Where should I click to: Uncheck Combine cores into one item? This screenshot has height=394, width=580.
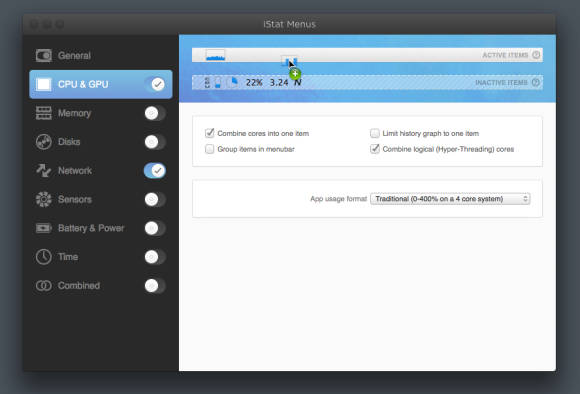[209, 133]
